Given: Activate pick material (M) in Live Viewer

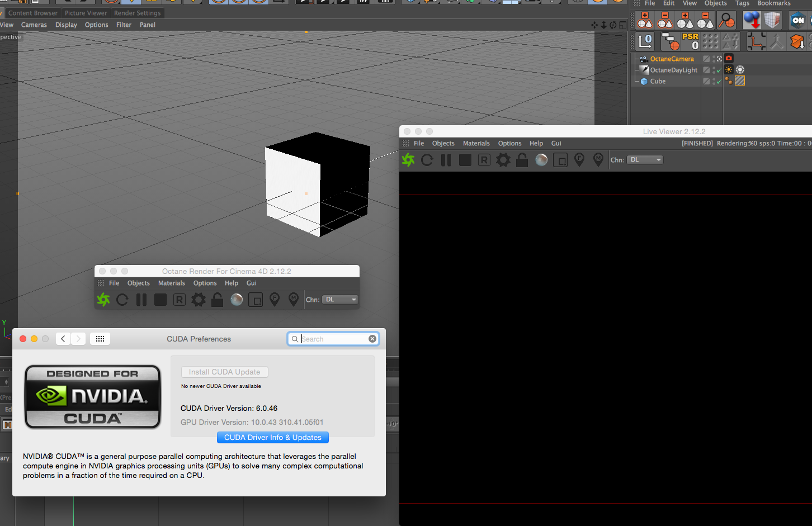Looking at the screenshot, I should [x=598, y=160].
